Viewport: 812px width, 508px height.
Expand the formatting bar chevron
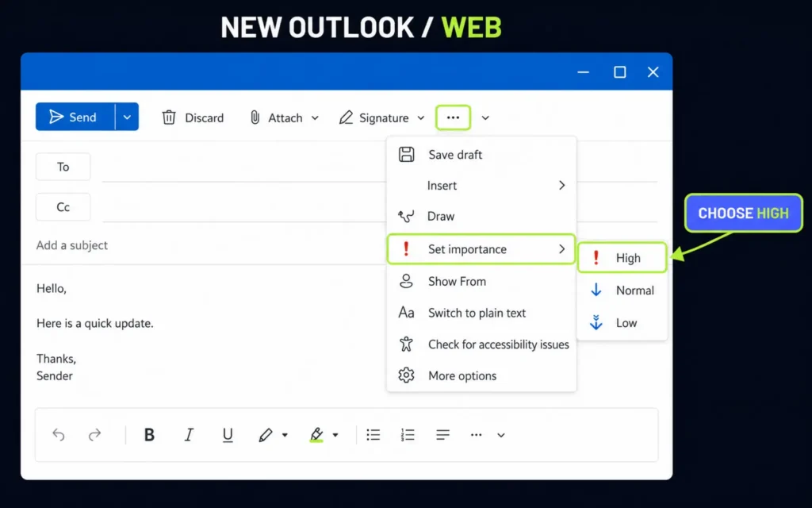pyautogui.click(x=501, y=436)
